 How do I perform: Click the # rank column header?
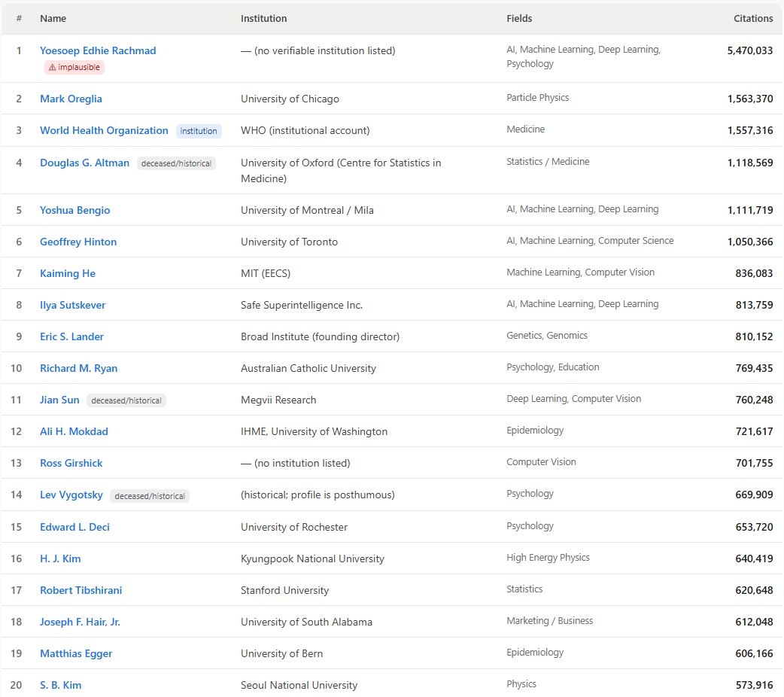click(19, 19)
